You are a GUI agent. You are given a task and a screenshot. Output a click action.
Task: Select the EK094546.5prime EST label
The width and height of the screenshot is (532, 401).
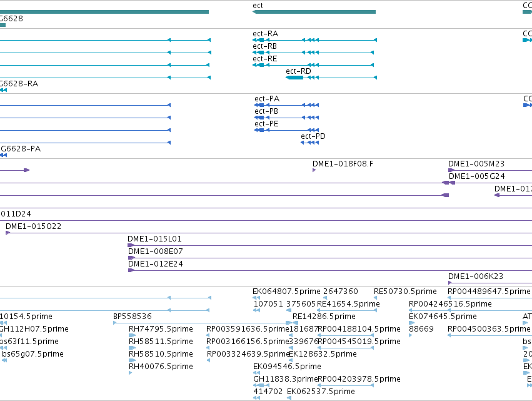287,367
